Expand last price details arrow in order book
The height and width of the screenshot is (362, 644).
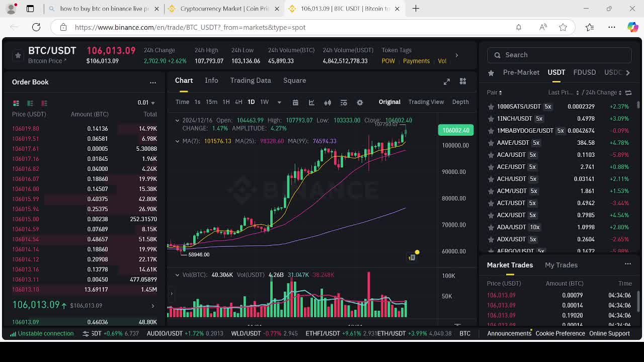point(153,306)
